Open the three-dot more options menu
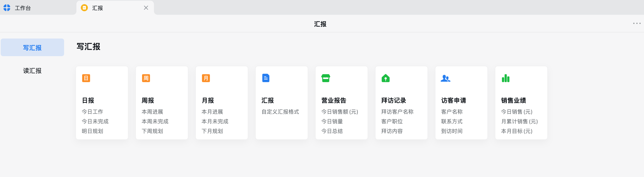644x177 pixels. [637, 23]
